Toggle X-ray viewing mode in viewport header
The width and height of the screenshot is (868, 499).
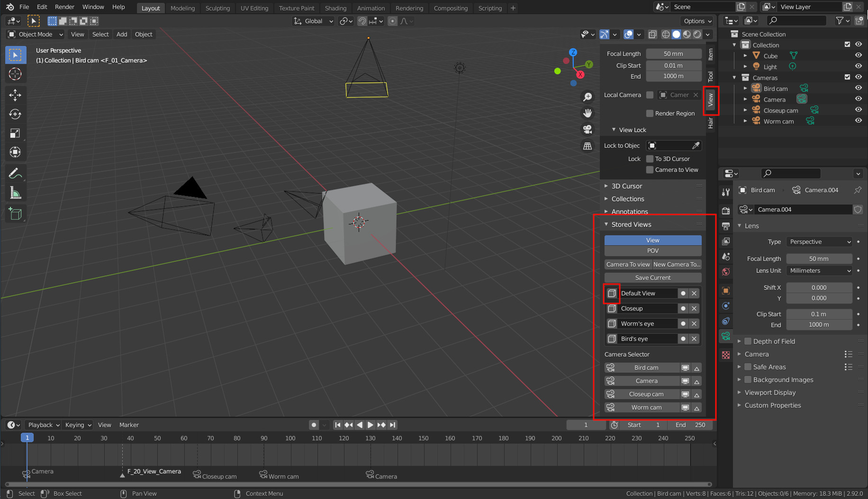point(652,34)
